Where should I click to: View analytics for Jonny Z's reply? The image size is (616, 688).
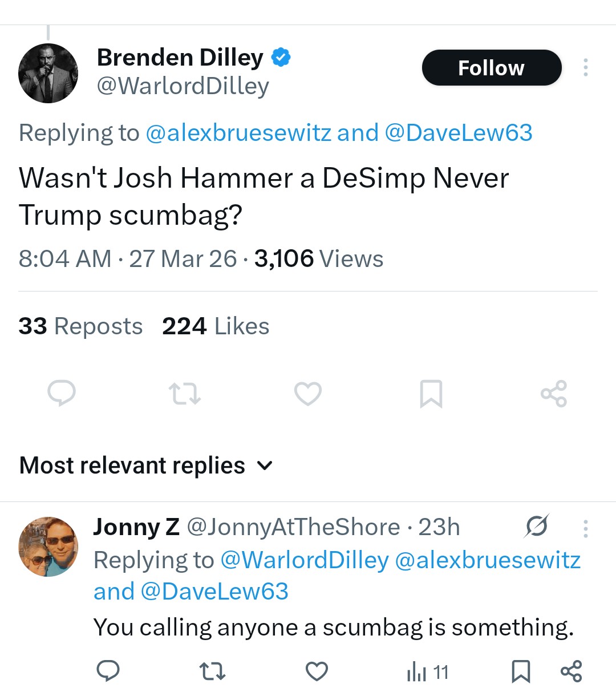pyautogui.click(x=427, y=673)
